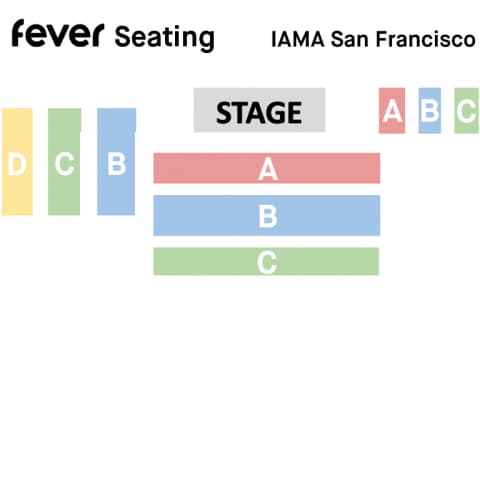This screenshot has height=480, width=480.
Task: Select right blue section B
Action: click(430, 111)
